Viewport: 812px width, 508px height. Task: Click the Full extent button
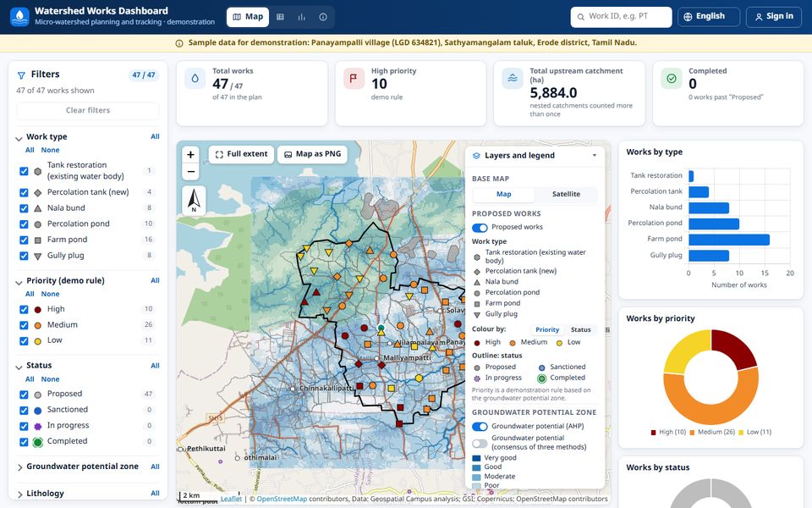(x=241, y=154)
